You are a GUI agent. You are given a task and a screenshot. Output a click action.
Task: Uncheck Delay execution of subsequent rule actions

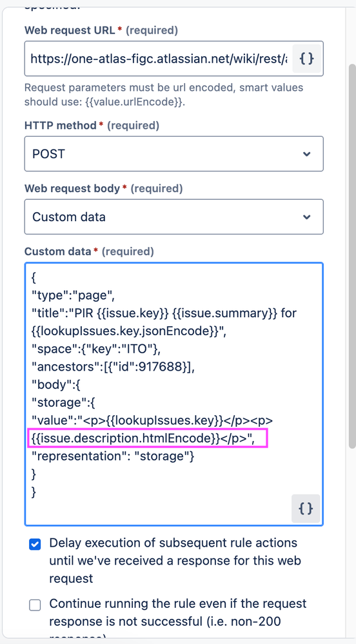[35, 545]
